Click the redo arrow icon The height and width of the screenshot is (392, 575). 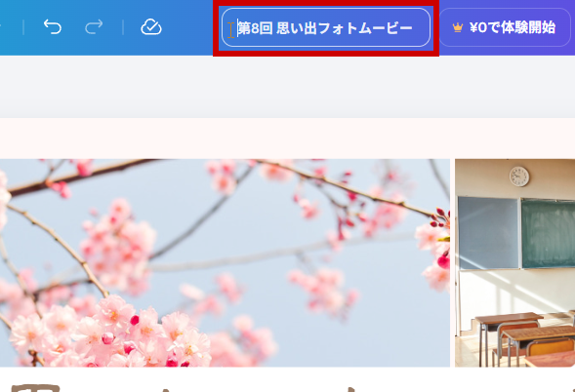click(x=94, y=27)
